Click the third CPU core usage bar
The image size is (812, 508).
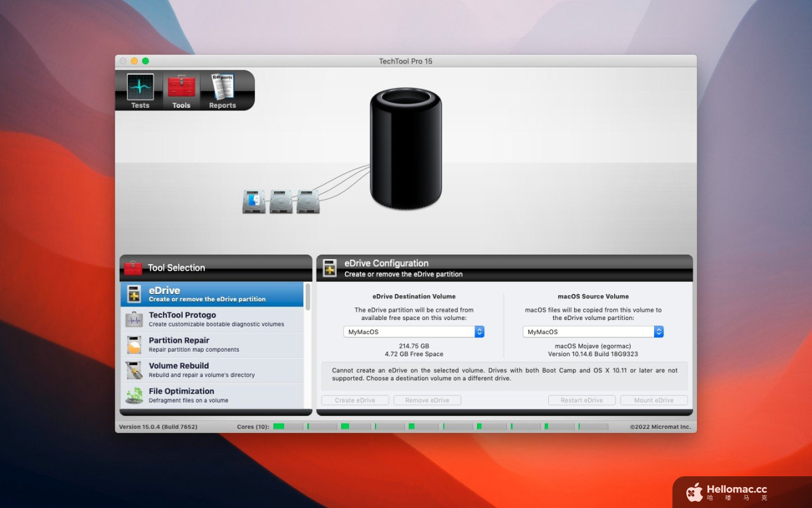[x=356, y=427]
